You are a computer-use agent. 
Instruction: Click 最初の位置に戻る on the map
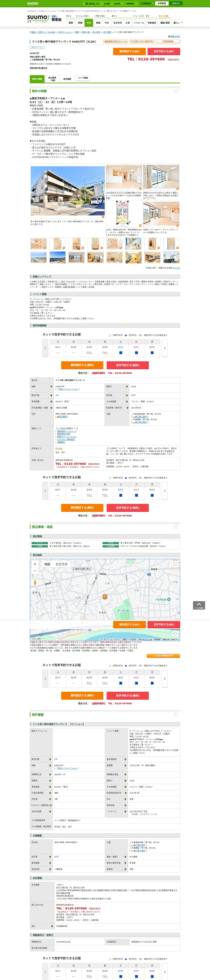click(82, 569)
